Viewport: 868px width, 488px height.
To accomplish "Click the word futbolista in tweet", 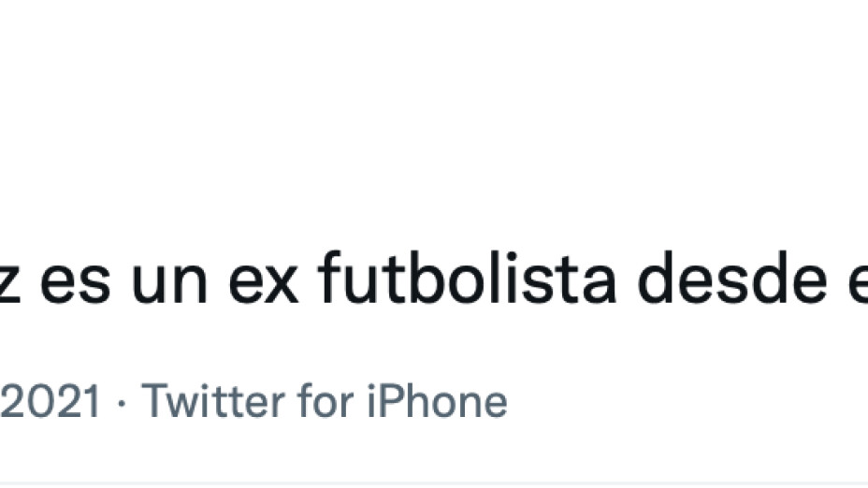I will (x=467, y=278).
